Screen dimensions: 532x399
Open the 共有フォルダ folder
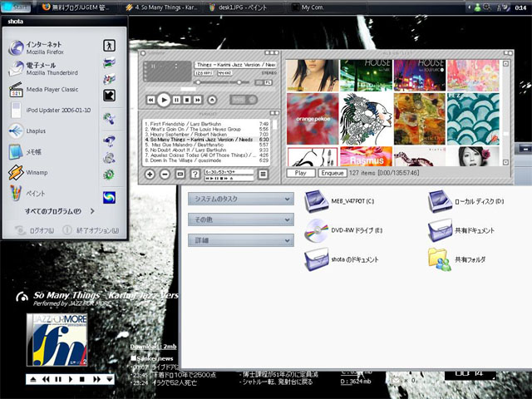tap(456, 259)
